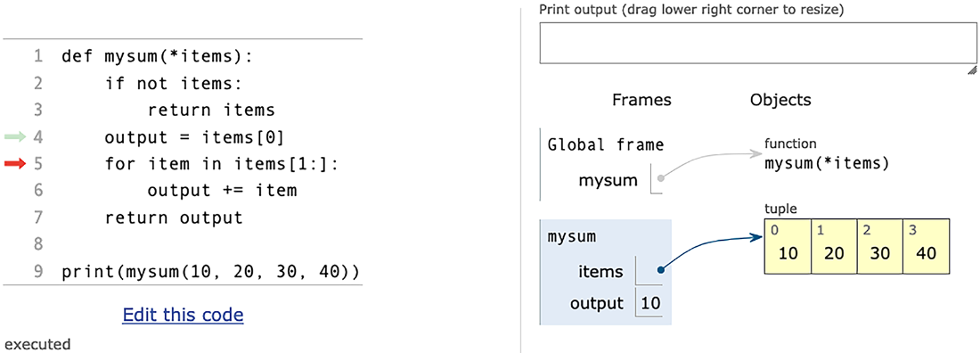
Task: Click tuple cell index 3 containing 40
Action: point(927,247)
